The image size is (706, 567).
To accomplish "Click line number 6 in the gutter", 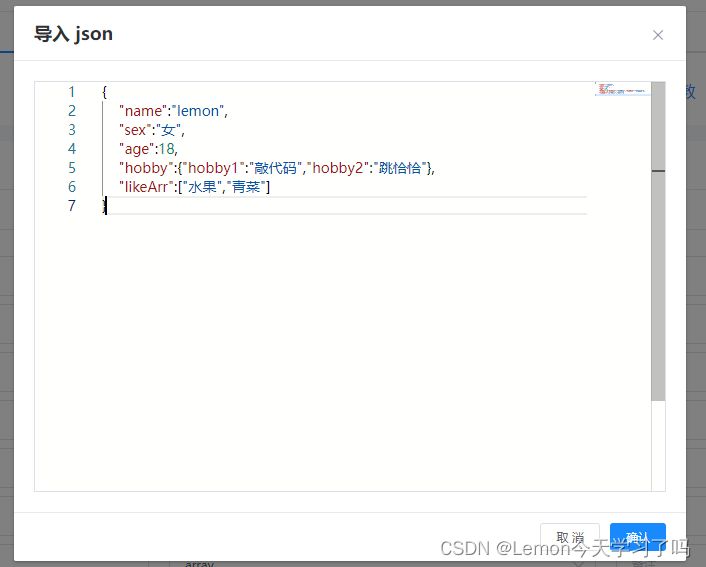I will (72, 187).
